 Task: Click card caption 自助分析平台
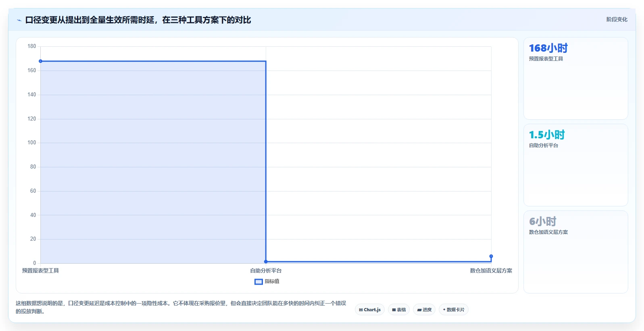544,146
